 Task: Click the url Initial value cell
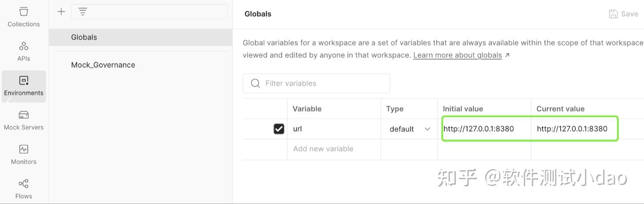(478, 129)
